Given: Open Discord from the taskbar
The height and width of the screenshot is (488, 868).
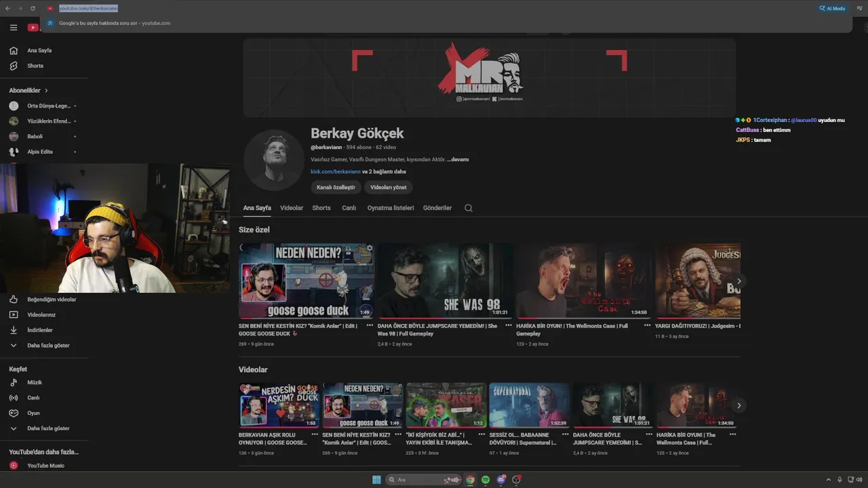Looking at the screenshot, I should coord(501,480).
